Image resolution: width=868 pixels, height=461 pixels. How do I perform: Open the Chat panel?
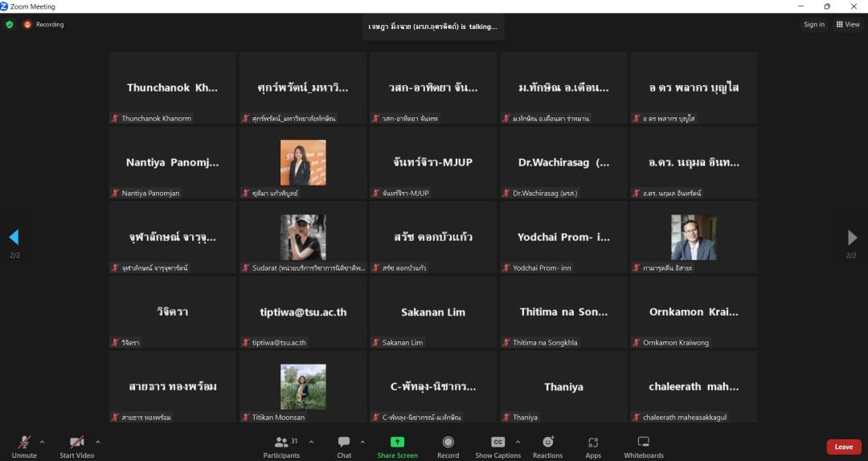click(x=344, y=447)
